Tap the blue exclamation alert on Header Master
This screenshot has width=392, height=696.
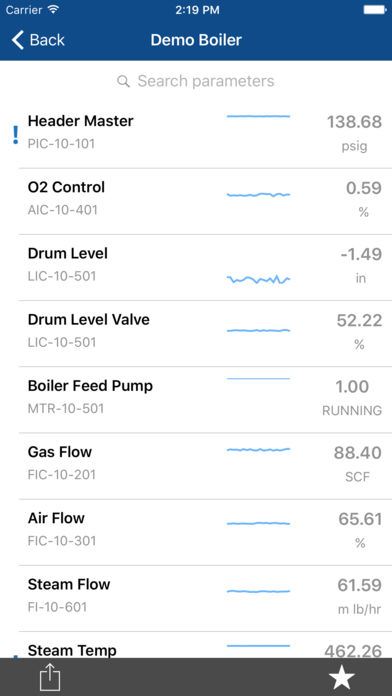point(16,134)
